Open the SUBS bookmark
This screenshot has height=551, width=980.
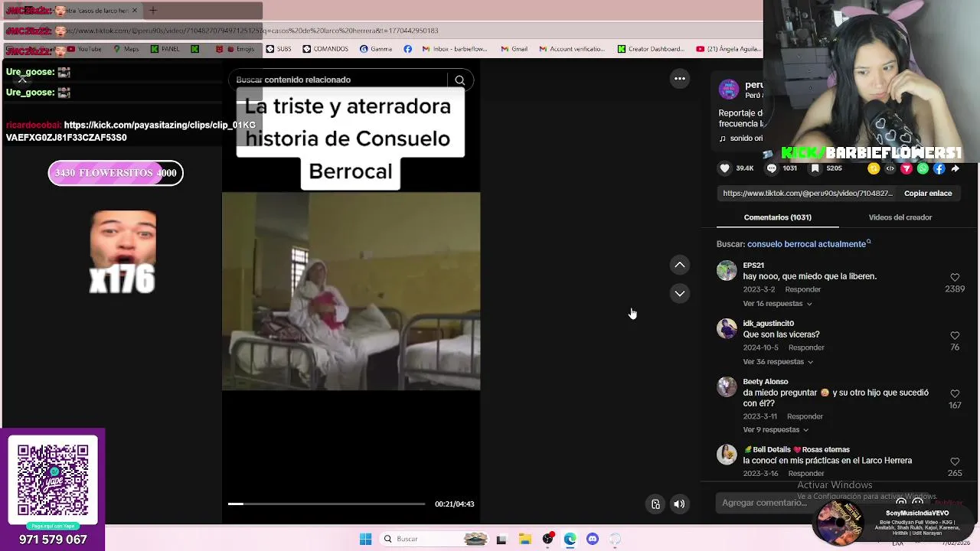278,49
